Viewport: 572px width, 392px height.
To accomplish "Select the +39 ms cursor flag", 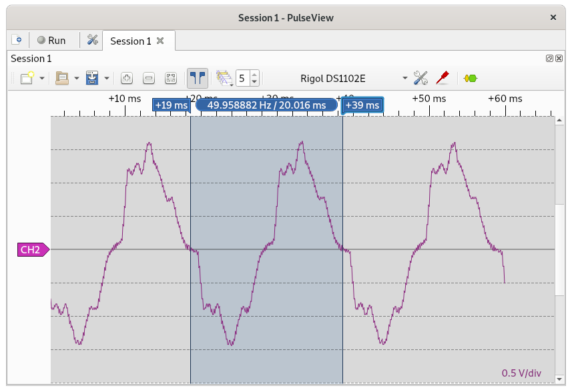I will pyautogui.click(x=362, y=105).
